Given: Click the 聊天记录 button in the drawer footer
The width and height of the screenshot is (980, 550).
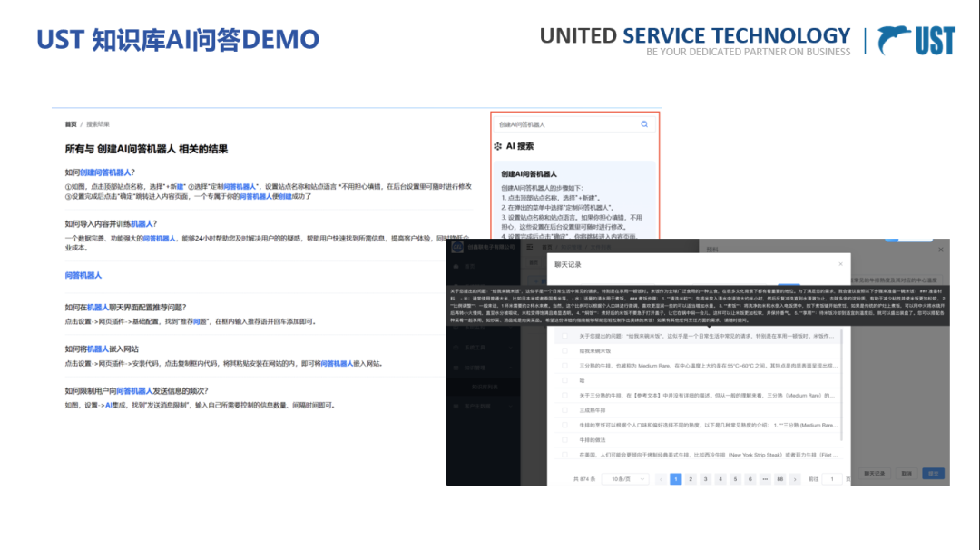Looking at the screenshot, I should point(875,474).
